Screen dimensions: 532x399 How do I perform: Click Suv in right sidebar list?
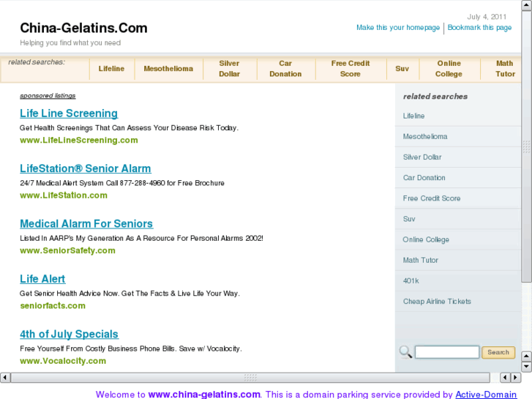(409, 219)
